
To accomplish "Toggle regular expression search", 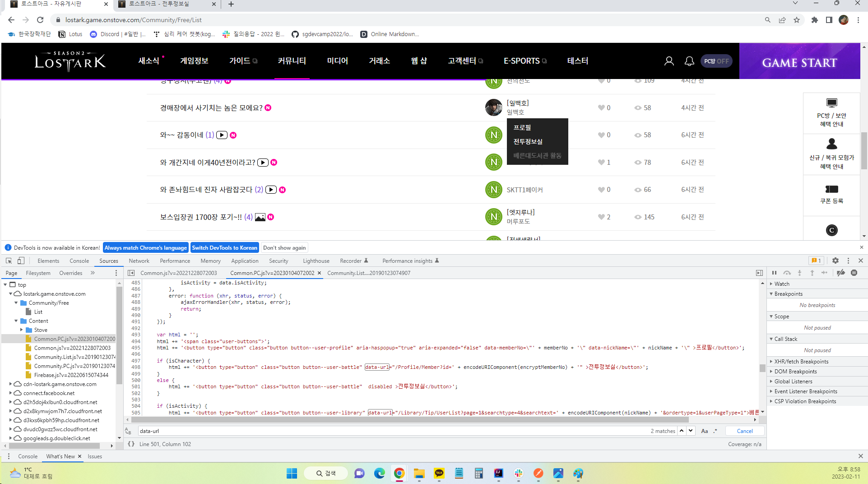I will pos(715,431).
